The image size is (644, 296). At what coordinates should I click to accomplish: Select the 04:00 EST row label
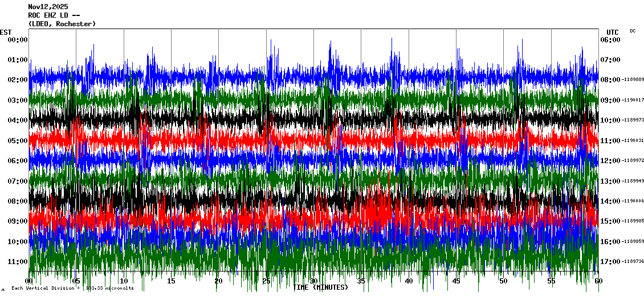point(18,120)
